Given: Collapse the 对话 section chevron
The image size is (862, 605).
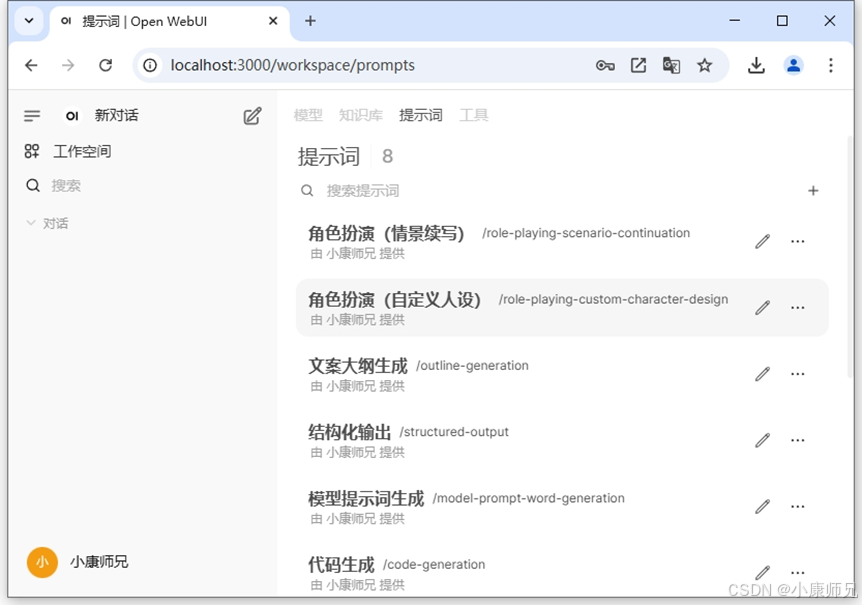Looking at the screenshot, I should point(31,223).
